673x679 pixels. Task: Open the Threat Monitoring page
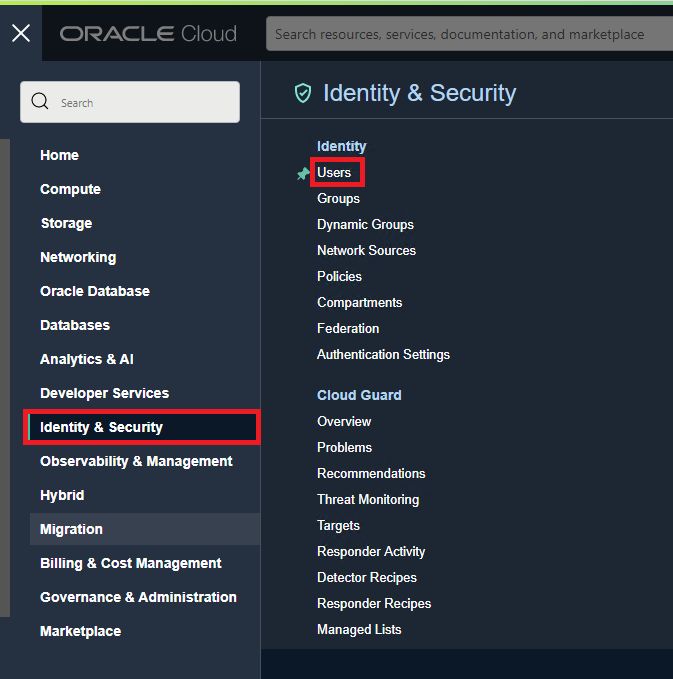click(368, 500)
